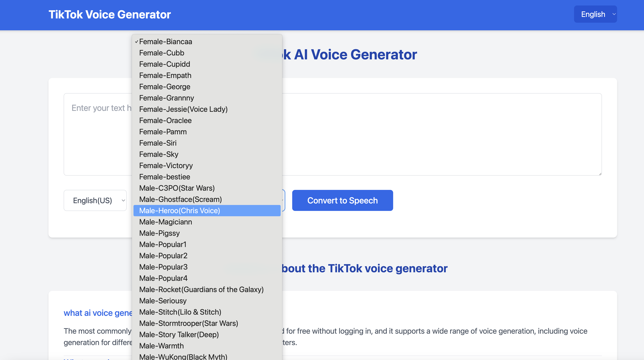Viewport: 644px width, 360px height.
Task: Select Female-Siri voice
Action: click(x=158, y=143)
